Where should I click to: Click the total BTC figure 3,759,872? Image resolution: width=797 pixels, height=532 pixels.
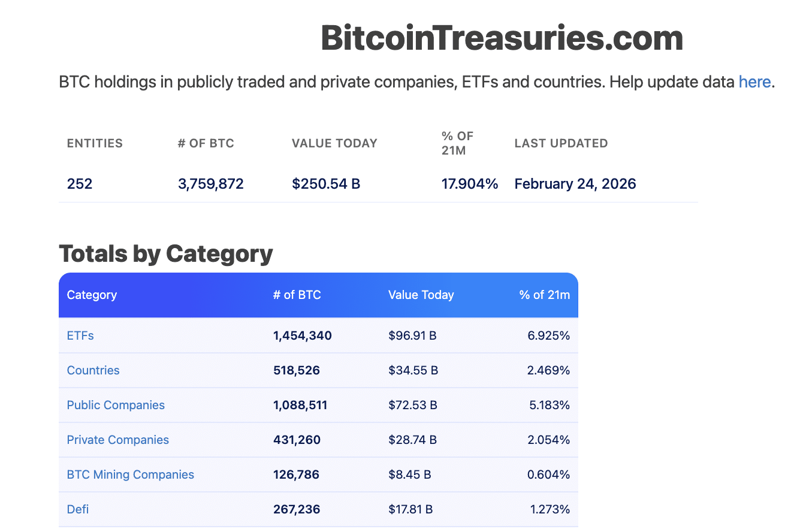click(x=211, y=184)
